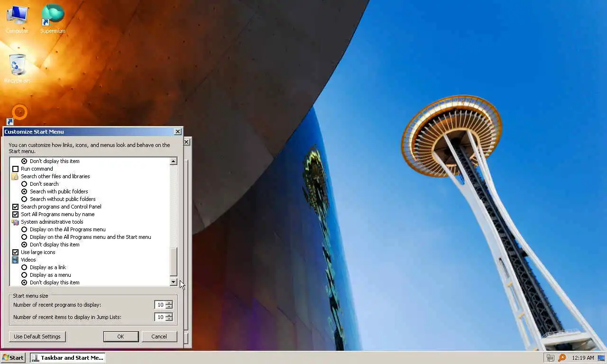This screenshot has width=607, height=364.
Task: Click the recent programs number field
Action: coord(160,305)
